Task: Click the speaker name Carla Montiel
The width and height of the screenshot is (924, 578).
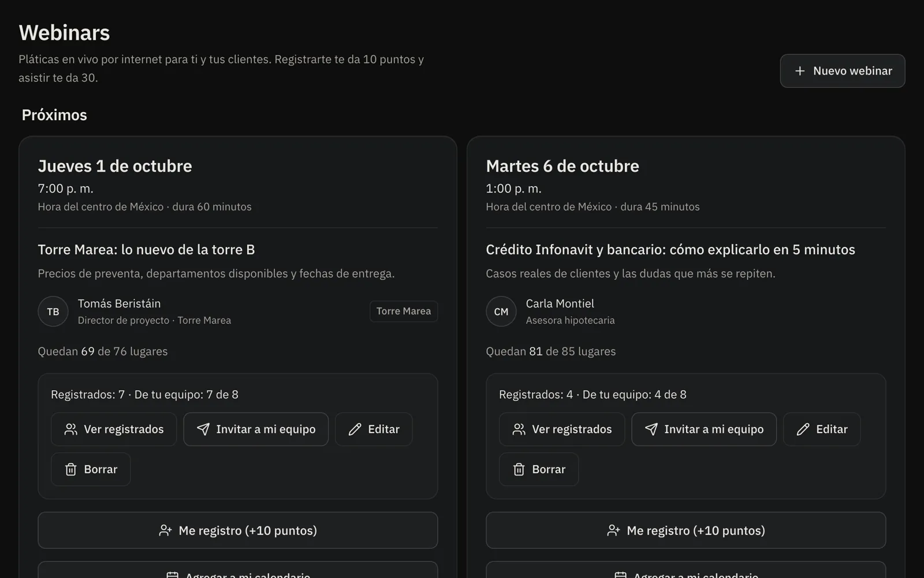Action: point(560,303)
